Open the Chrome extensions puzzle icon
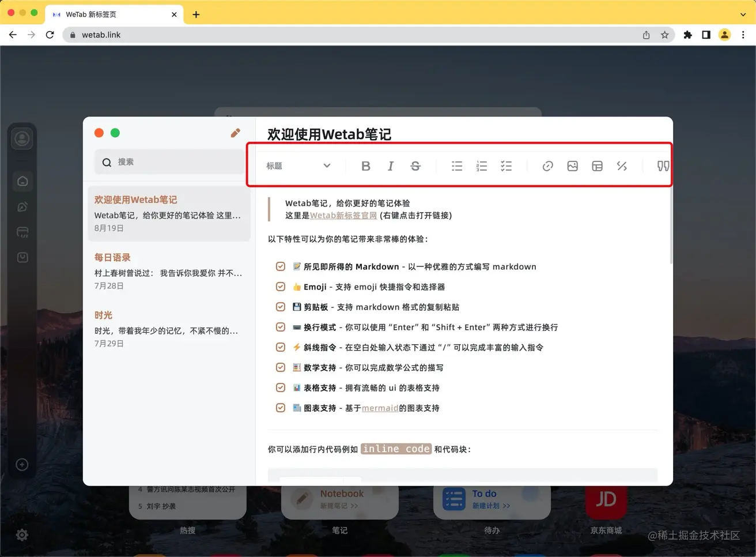The height and width of the screenshot is (557, 756). pos(687,35)
